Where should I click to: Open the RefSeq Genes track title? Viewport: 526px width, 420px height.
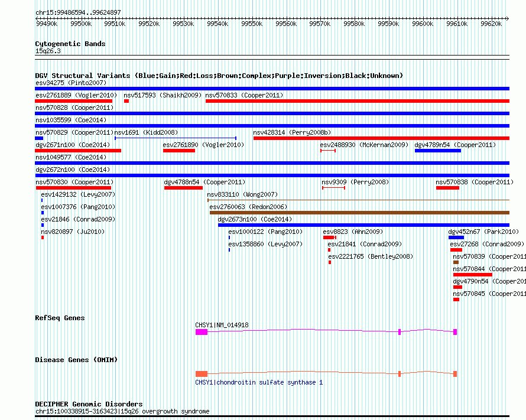tap(60, 318)
